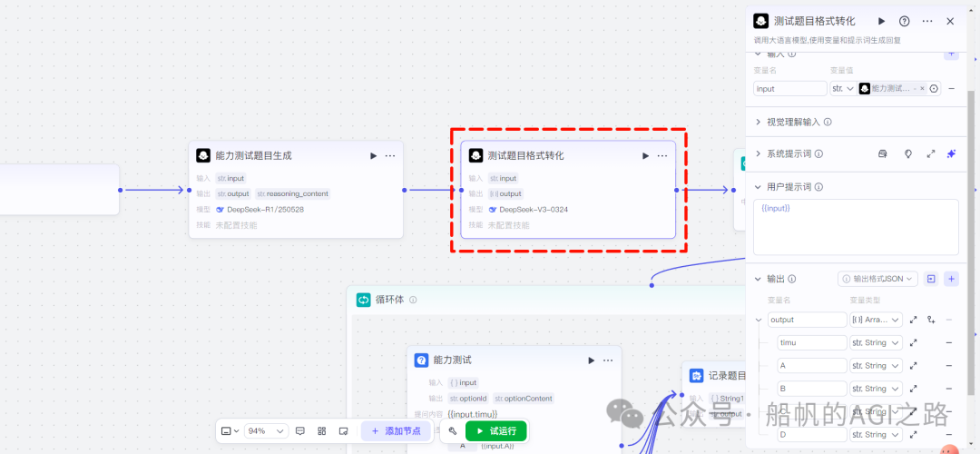Open interaction mode dropdown in bottom toolbar
The image size is (980, 454).
[x=230, y=431]
